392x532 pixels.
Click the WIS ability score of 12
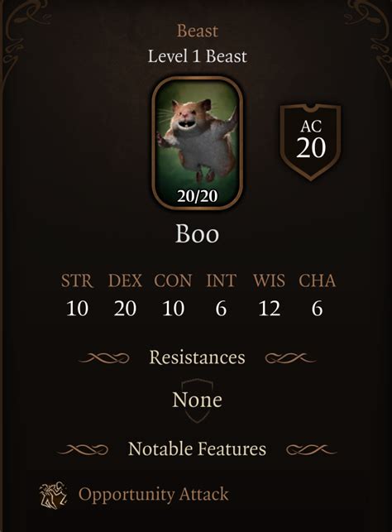pyautogui.click(x=270, y=309)
